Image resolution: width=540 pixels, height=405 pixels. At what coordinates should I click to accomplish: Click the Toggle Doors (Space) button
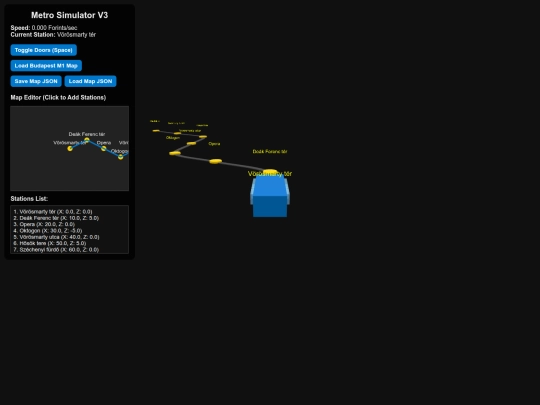(43, 50)
